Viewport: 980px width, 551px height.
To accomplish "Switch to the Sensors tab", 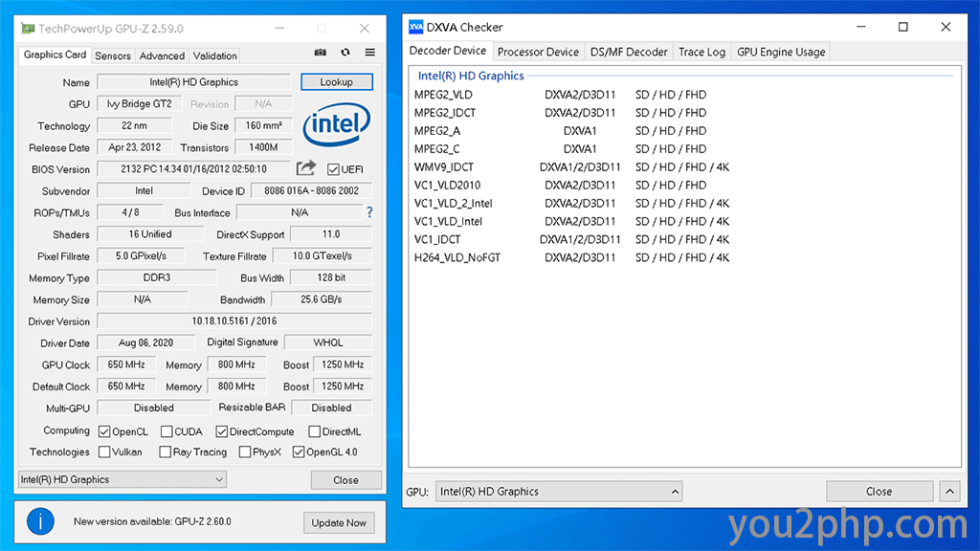I will pos(113,55).
